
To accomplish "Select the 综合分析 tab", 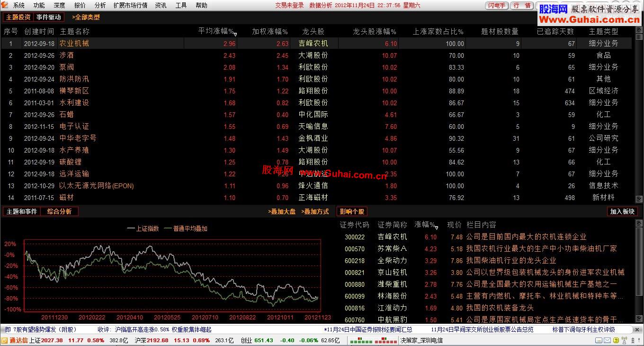I will [59, 211].
